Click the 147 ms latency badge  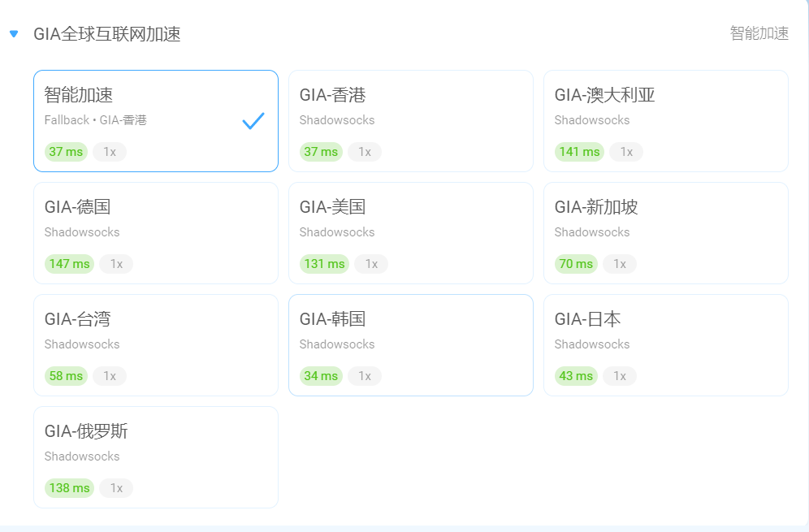point(69,264)
